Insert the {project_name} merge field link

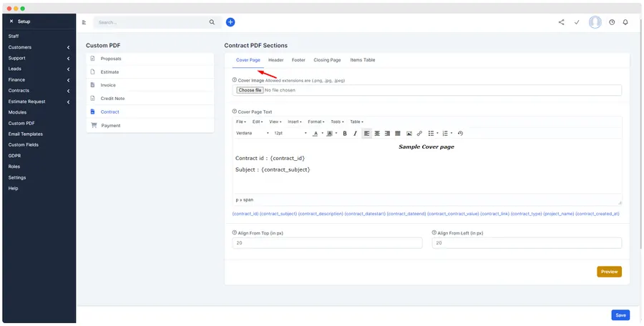(x=558, y=214)
